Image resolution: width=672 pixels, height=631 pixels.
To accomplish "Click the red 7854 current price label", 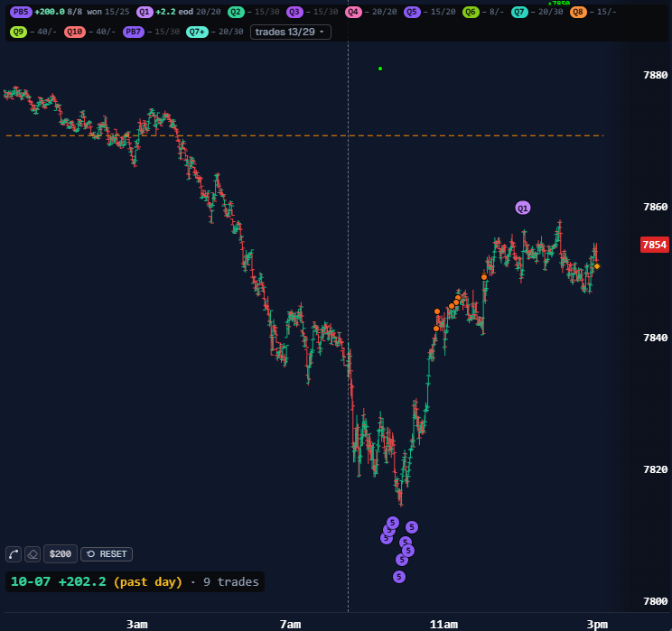I will pos(655,245).
